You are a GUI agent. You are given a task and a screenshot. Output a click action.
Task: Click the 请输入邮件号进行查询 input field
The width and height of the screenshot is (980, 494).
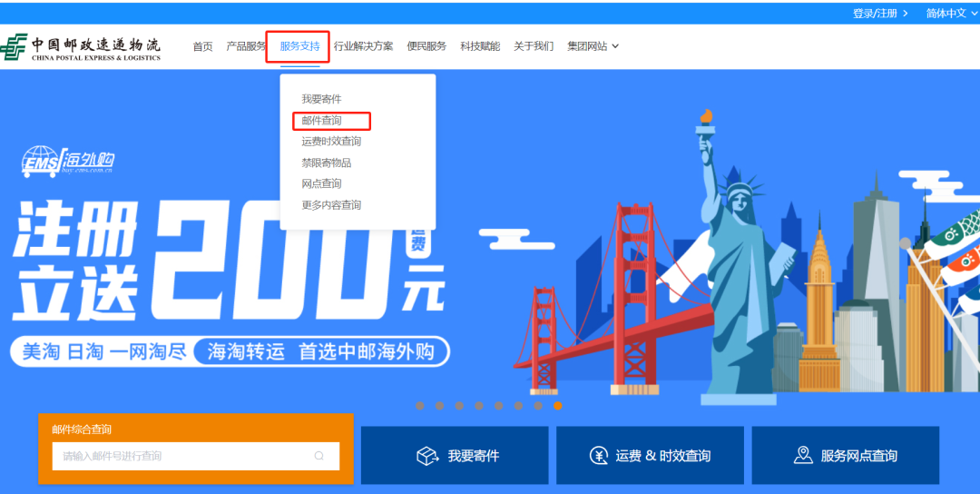pos(196,456)
